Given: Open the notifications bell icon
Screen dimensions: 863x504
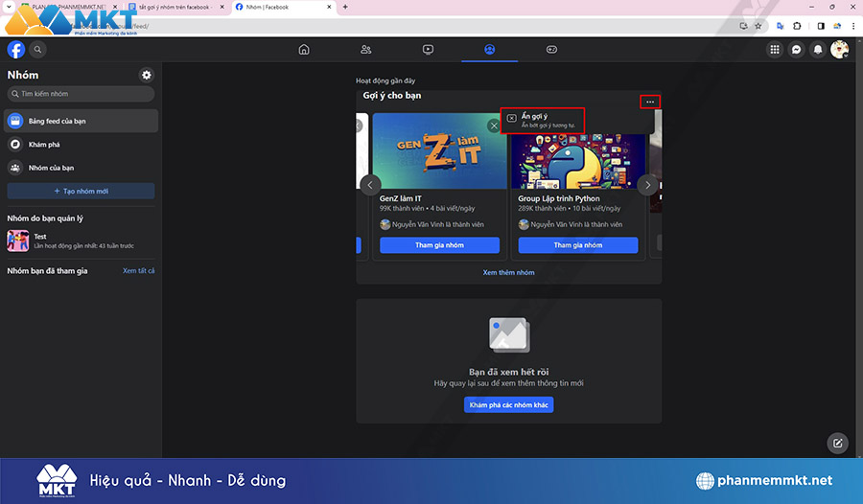Looking at the screenshot, I should (x=818, y=50).
